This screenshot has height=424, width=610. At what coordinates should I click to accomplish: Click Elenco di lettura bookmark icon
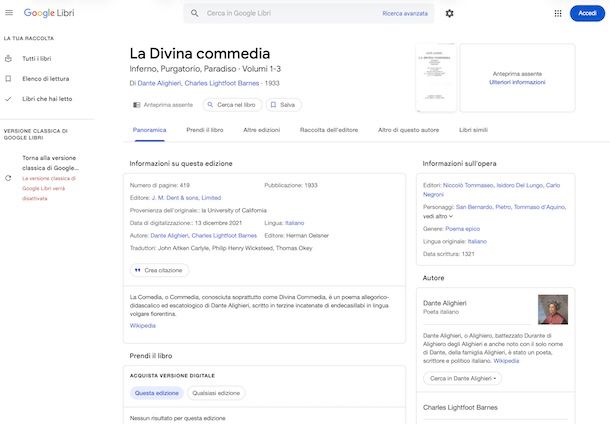pyautogui.click(x=8, y=79)
